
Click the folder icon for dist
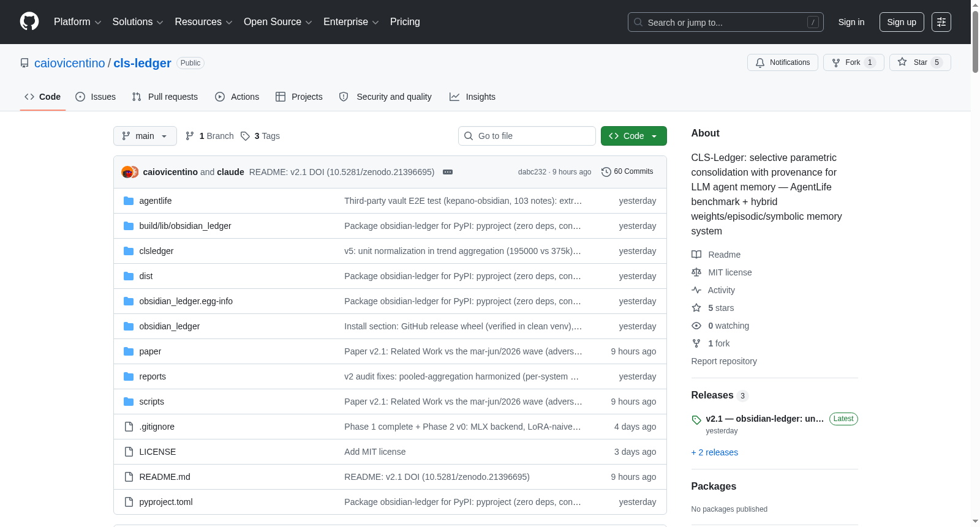(129, 276)
